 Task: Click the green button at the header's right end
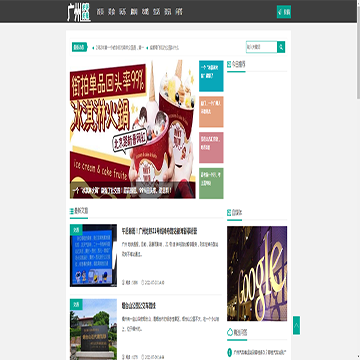click(284, 12)
